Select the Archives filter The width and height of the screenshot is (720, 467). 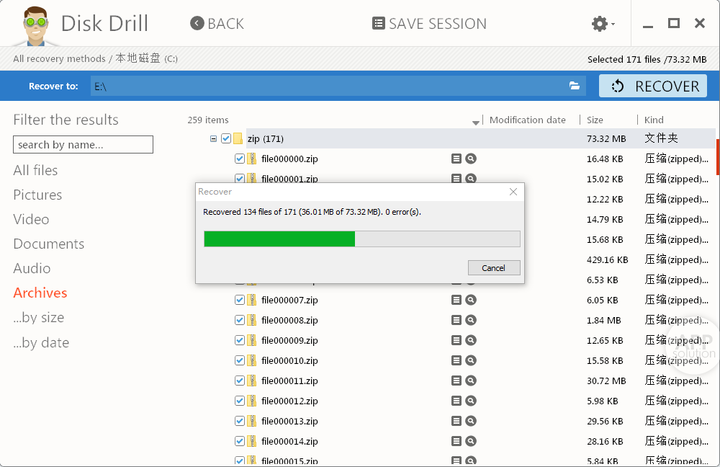[40, 293]
